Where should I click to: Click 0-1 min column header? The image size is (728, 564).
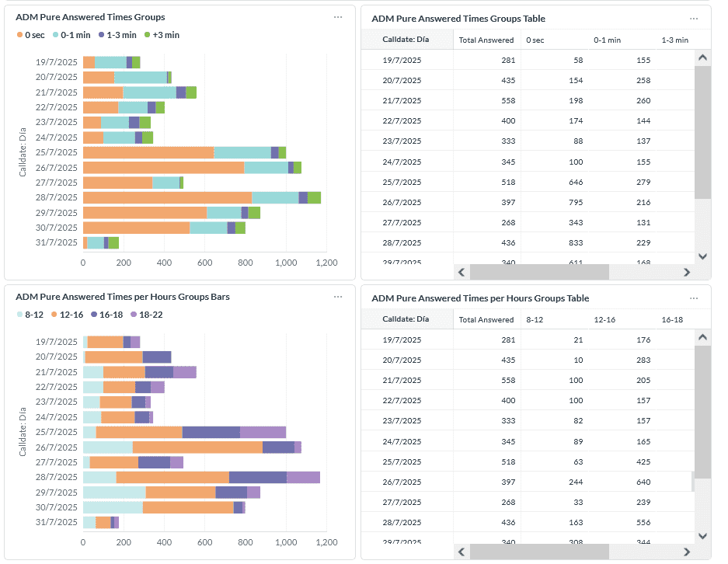(608, 40)
